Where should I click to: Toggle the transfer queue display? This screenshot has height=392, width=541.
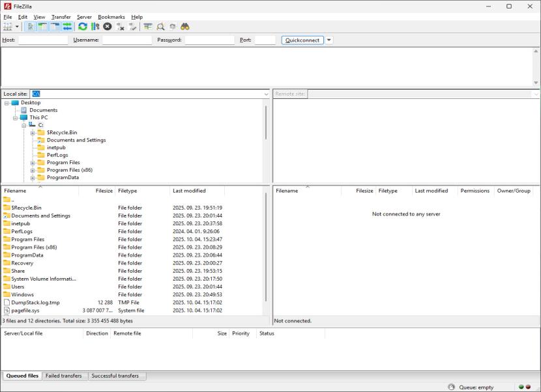tap(67, 27)
